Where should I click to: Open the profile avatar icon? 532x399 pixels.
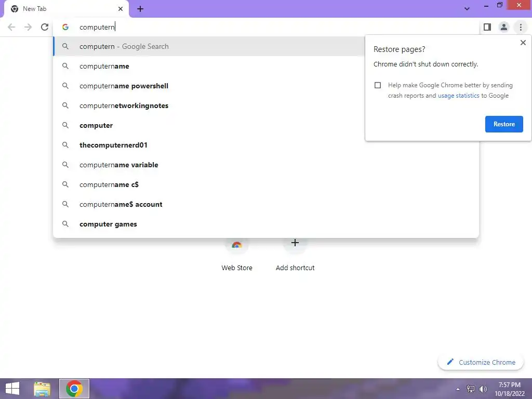(x=504, y=27)
